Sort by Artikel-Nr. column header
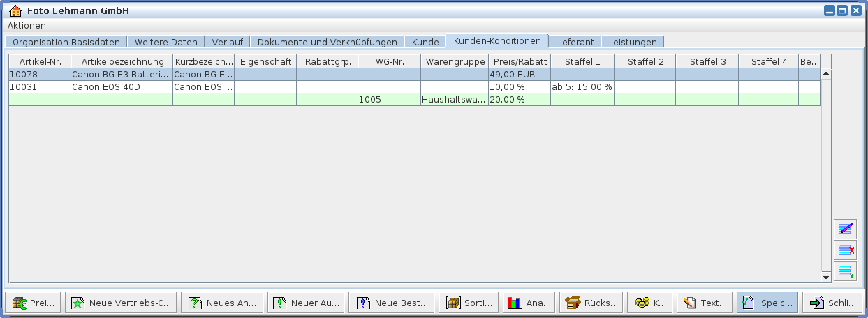This screenshot has height=318, width=868. [40, 61]
